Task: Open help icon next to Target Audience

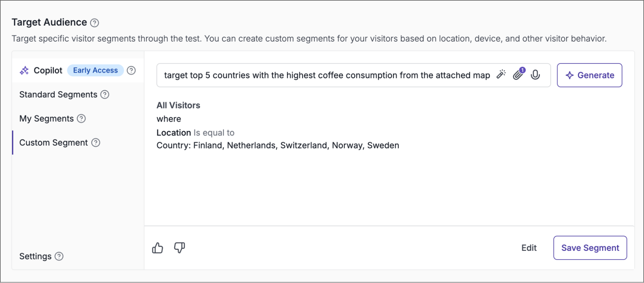Action: pos(94,23)
